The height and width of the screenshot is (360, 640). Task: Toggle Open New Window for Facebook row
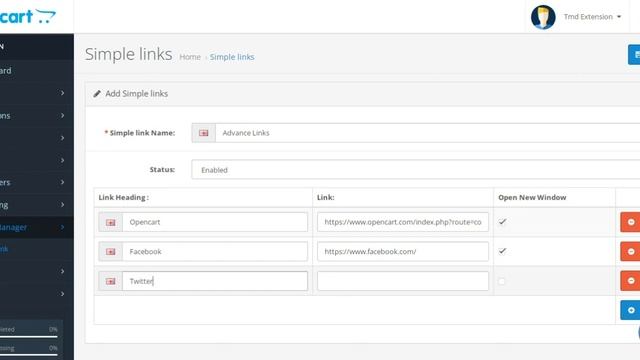click(x=502, y=251)
